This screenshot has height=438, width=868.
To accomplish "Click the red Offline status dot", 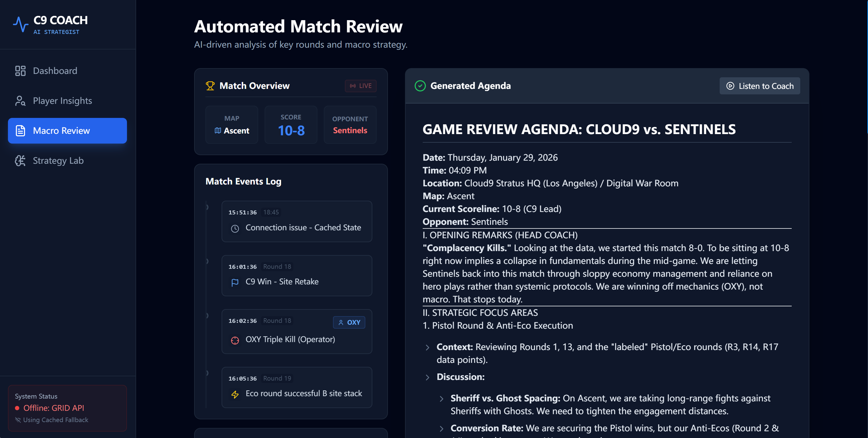I will tap(17, 408).
